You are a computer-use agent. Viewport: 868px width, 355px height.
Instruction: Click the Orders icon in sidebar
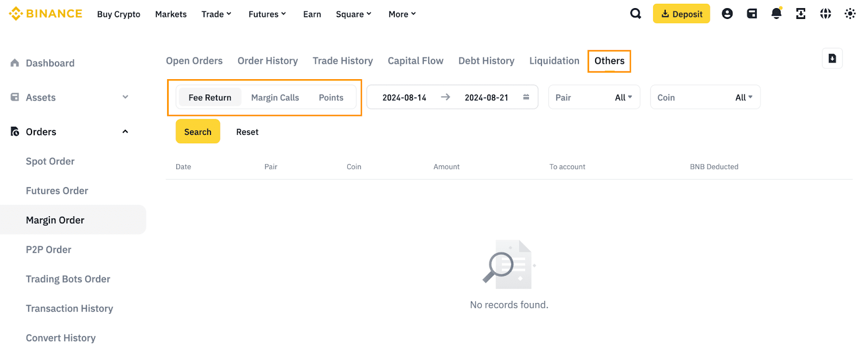[x=15, y=131]
